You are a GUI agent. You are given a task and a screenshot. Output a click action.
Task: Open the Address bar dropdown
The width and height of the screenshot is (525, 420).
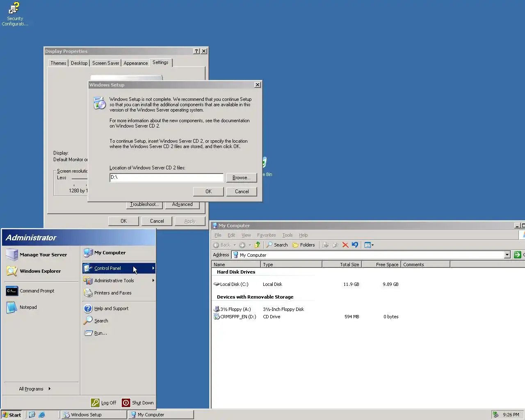[x=507, y=255]
